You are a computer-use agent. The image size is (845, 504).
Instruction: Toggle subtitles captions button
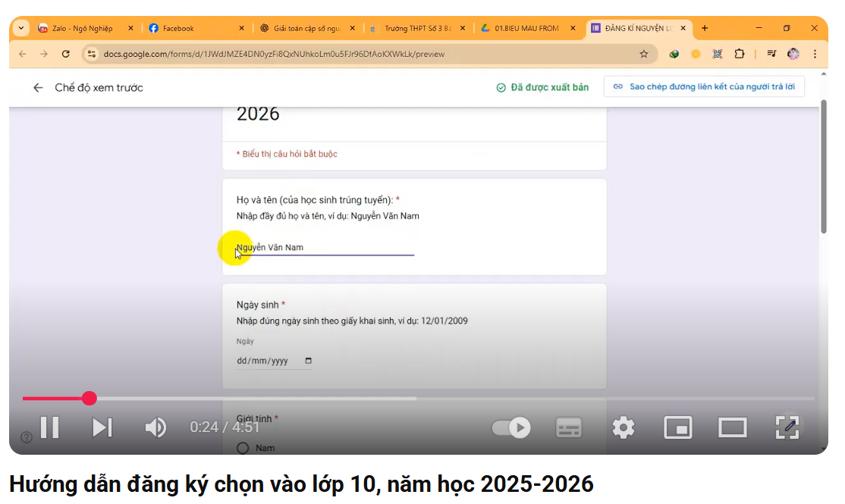point(569,427)
